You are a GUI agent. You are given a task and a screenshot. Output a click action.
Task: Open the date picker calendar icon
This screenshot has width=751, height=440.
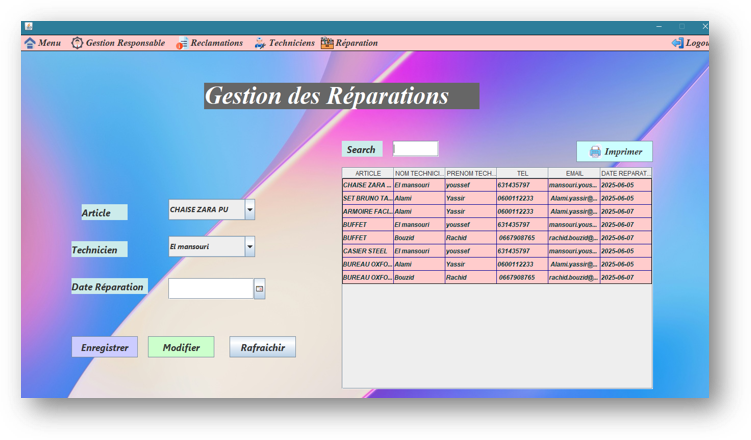(x=259, y=289)
